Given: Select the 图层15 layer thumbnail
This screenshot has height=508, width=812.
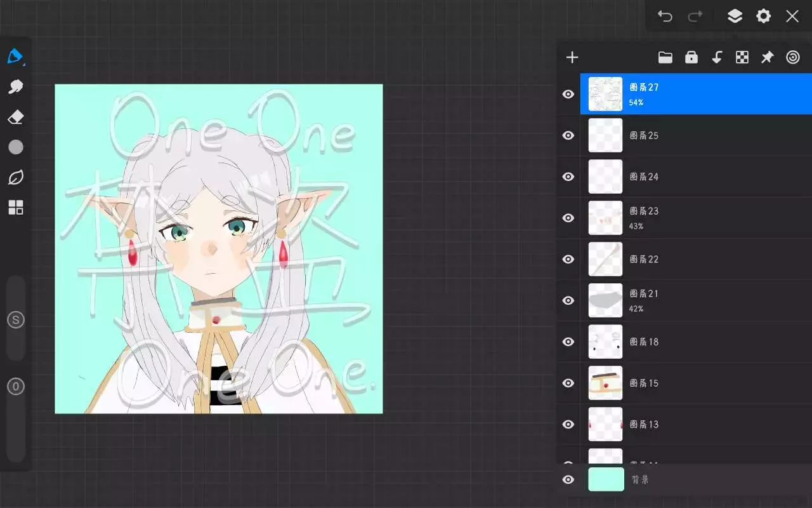Looking at the screenshot, I should [605, 383].
